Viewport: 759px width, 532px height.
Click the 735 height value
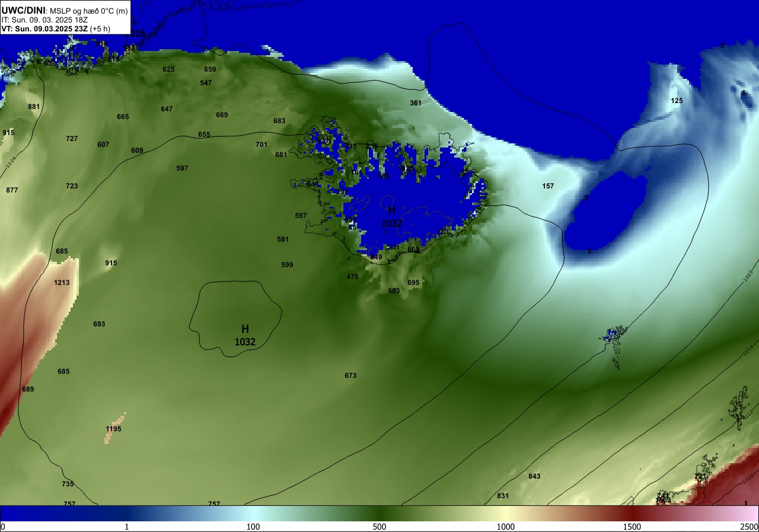click(68, 484)
